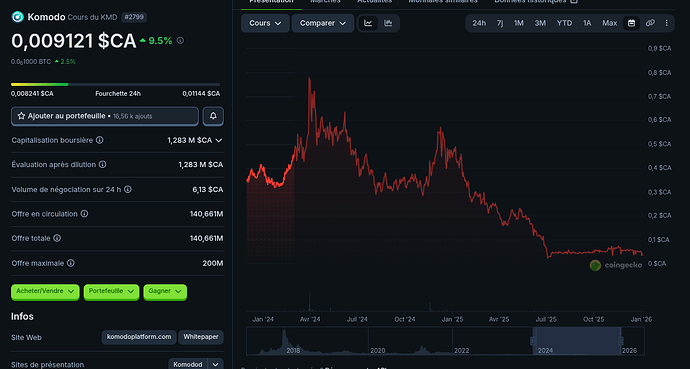This screenshot has width=690, height=369.
Task: Select the 1A time range
Action: point(587,23)
